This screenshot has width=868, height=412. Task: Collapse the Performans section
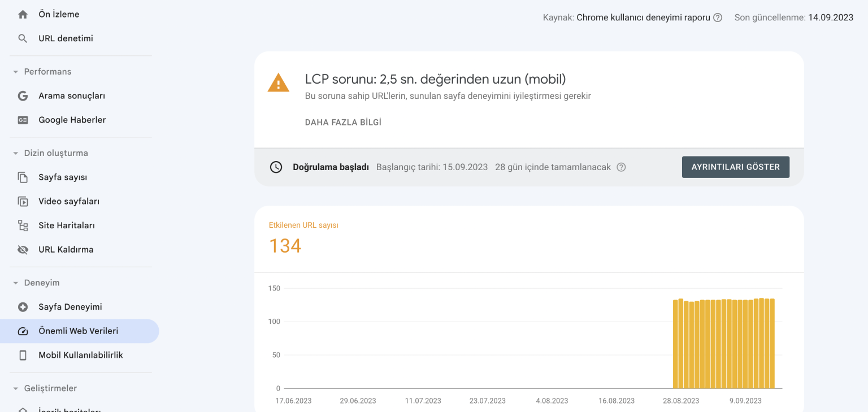[14, 71]
